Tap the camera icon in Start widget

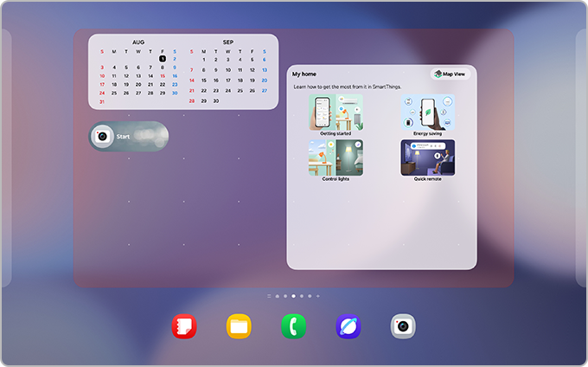[x=102, y=137]
